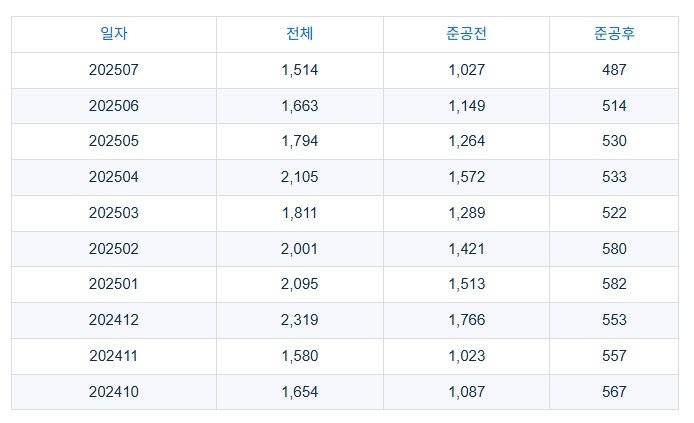Click the 2,319 total value cell
694x423 pixels.
[x=299, y=320]
